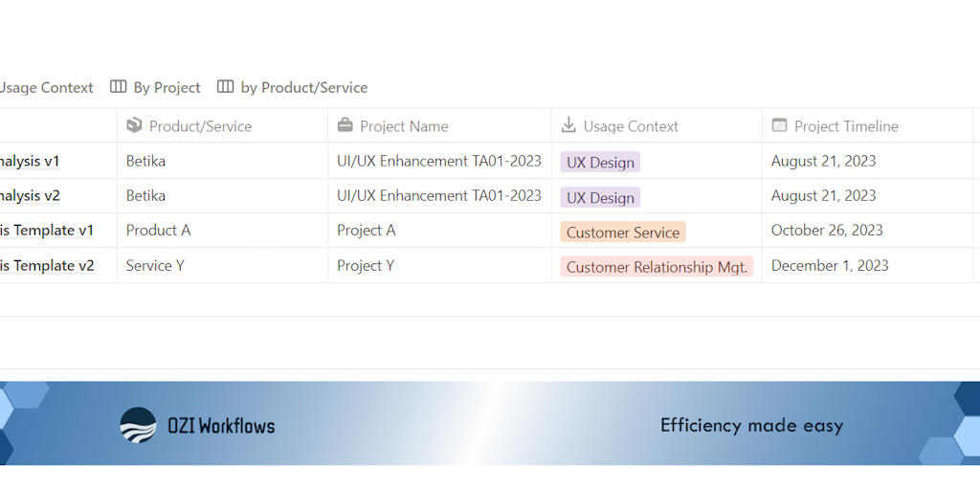Open the Project Name column header menu

tap(439, 125)
